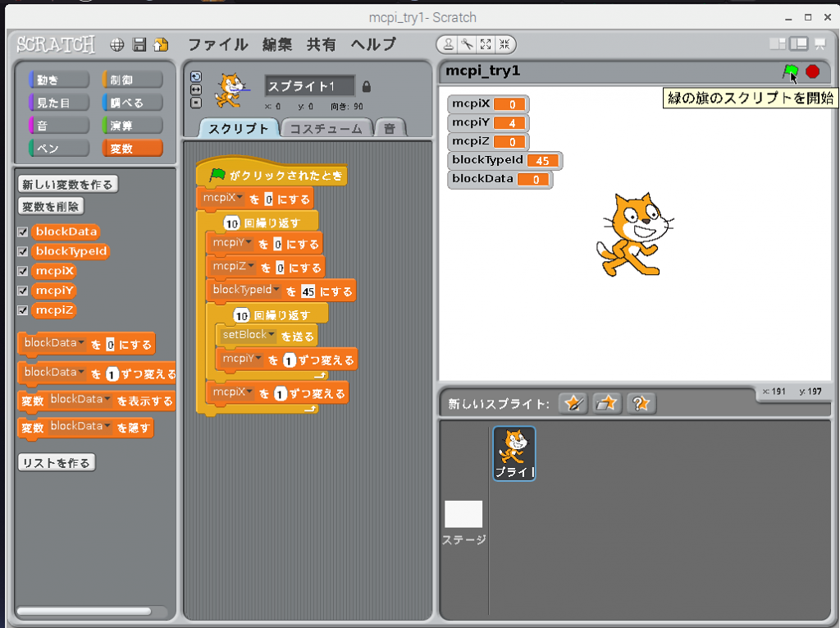This screenshot has height=628, width=840.
Task: Toggle the blockData variable checkbox
Action: point(22,231)
